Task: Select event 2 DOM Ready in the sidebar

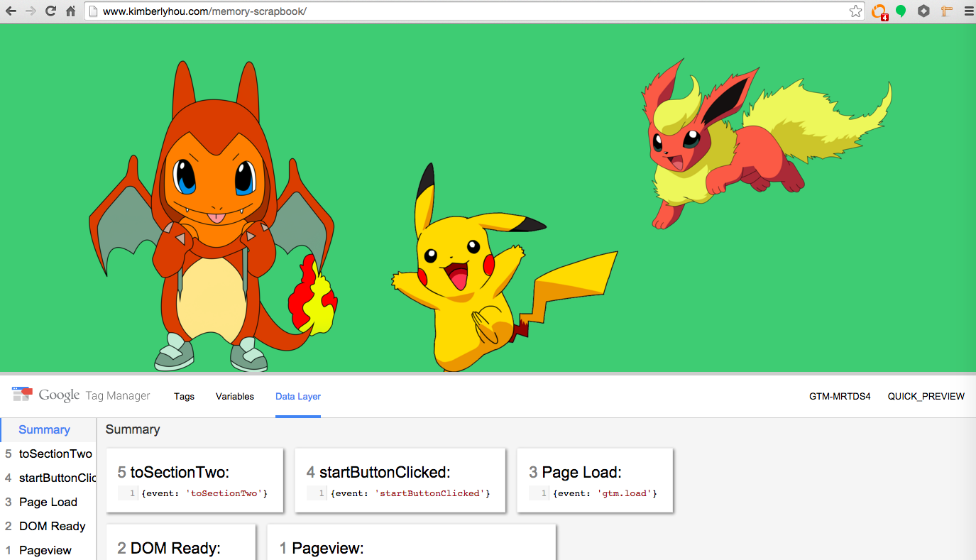Action: pyautogui.click(x=48, y=526)
